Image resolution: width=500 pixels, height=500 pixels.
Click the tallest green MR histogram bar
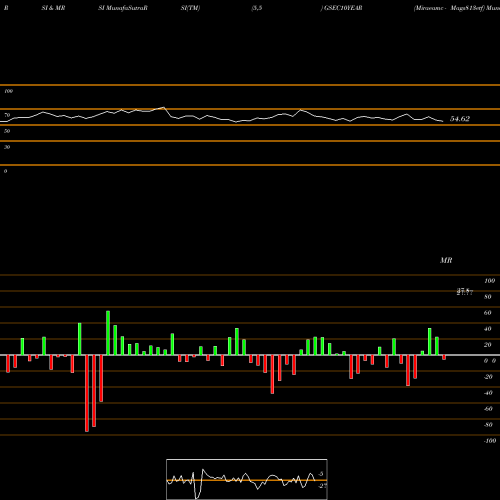(108, 333)
